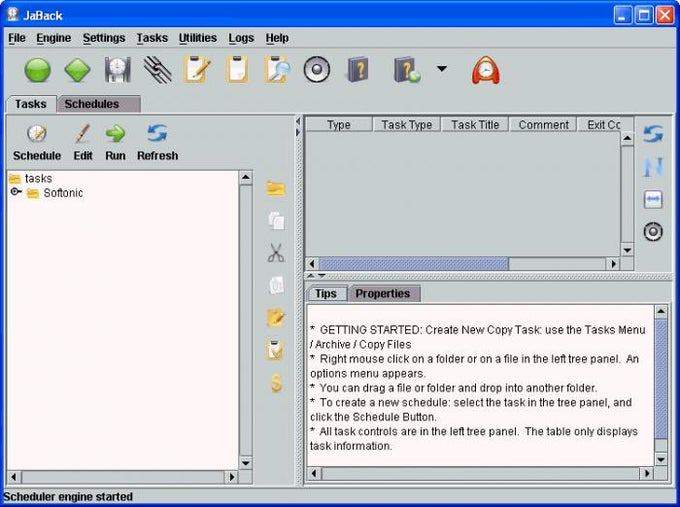The height and width of the screenshot is (507, 680).
Task: Open the Settings menu
Action: pos(104,38)
